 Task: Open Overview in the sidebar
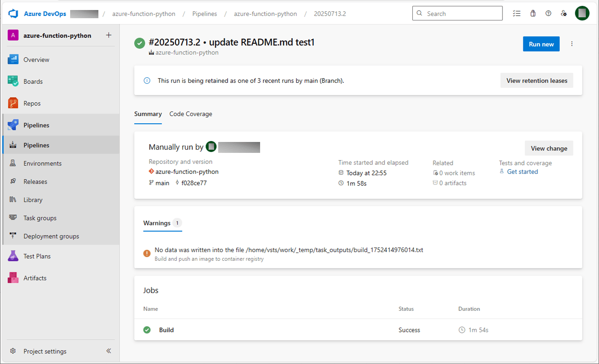pyautogui.click(x=61, y=60)
